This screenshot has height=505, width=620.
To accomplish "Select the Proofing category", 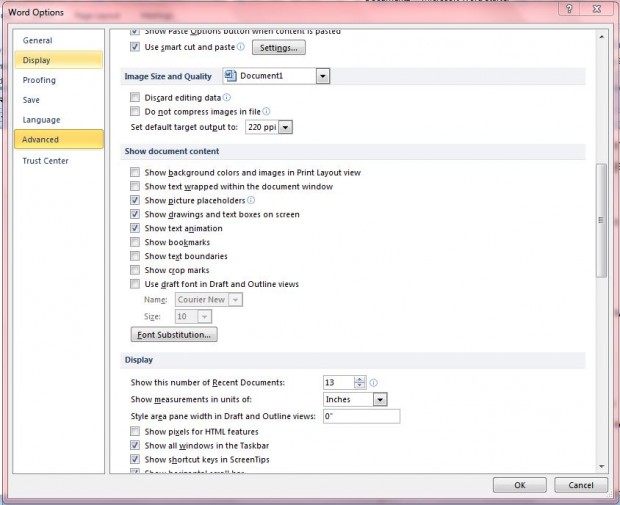I will [x=59, y=80].
